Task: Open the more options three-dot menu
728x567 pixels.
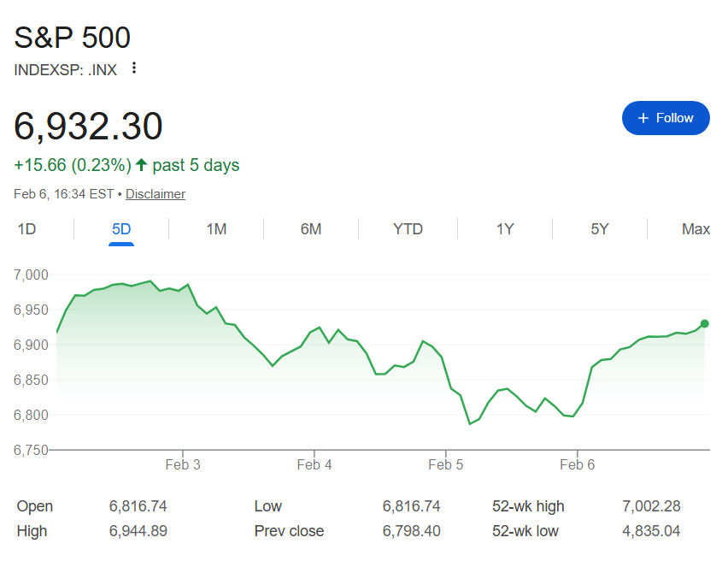Action: pyautogui.click(x=134, y=68)
